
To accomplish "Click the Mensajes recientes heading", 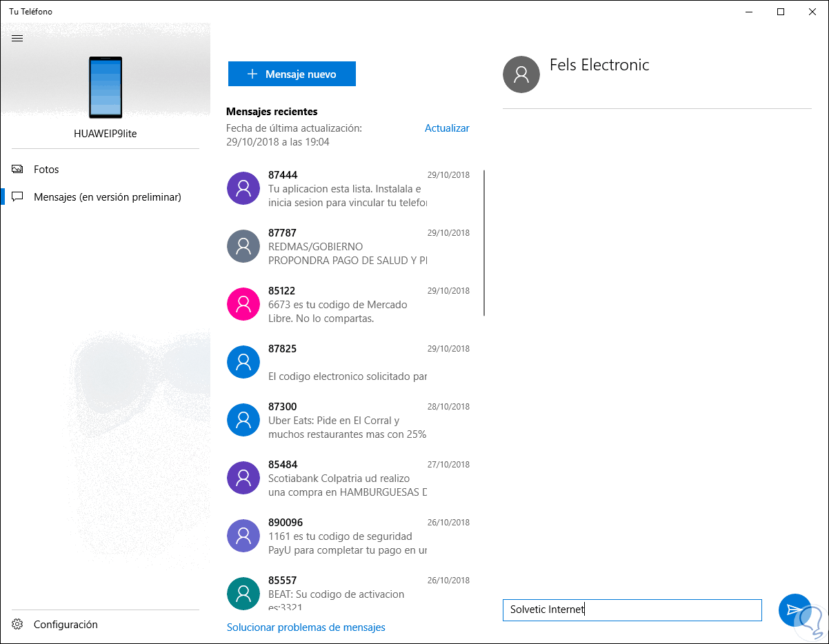I will [x=272, y=111].
